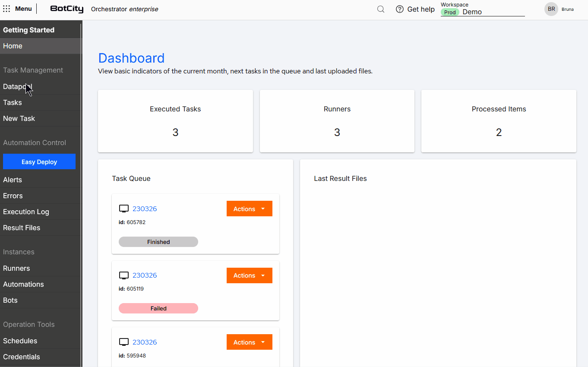Image resolution: width=588 pixels, height=367 pixels.
Task: Click the Failed status pill
Action: 158,308
